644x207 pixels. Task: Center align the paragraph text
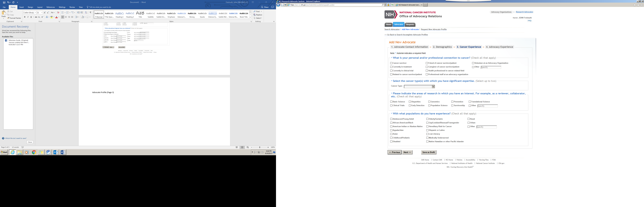pyautogui.click(x=66, y=17)
